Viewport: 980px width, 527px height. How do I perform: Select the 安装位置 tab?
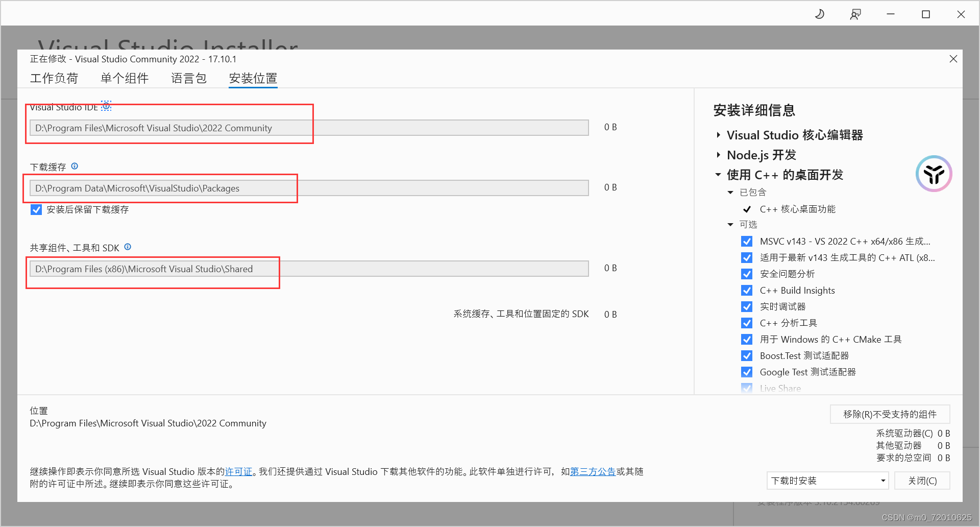click(x=253, y=78)
